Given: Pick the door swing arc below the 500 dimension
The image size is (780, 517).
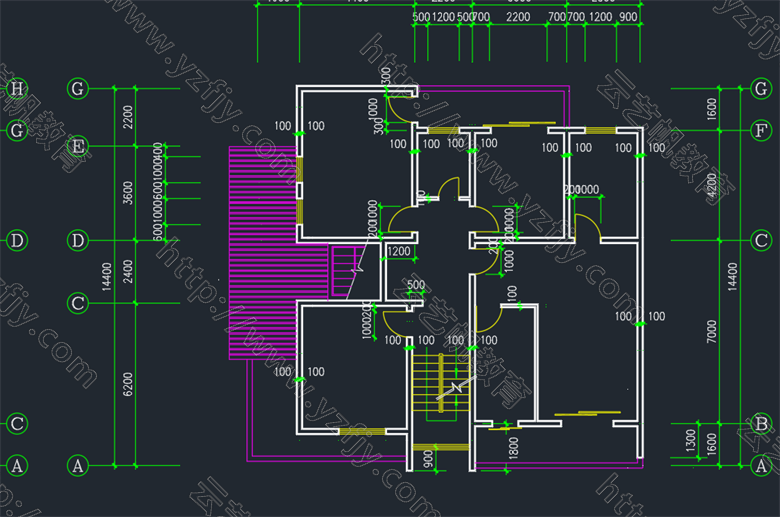Looking at the screenshot, I should (x=395, y=323).
